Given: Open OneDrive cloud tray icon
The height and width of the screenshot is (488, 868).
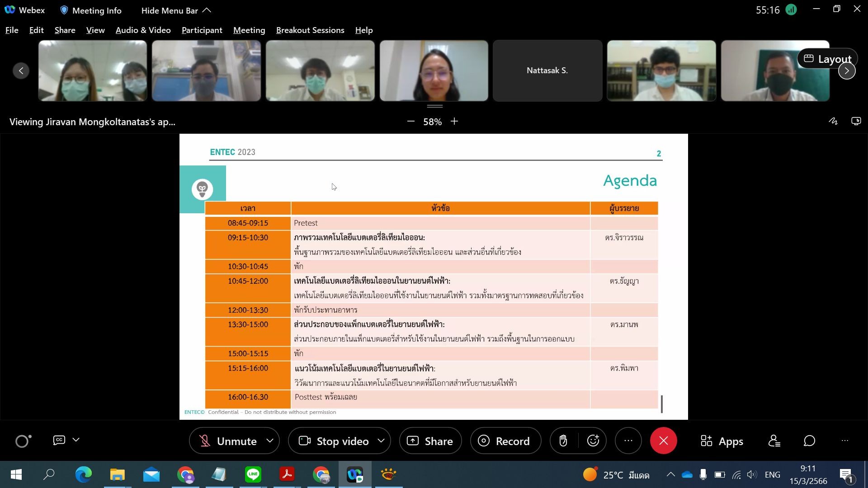Looking at the screenshot, I should 687,474.
